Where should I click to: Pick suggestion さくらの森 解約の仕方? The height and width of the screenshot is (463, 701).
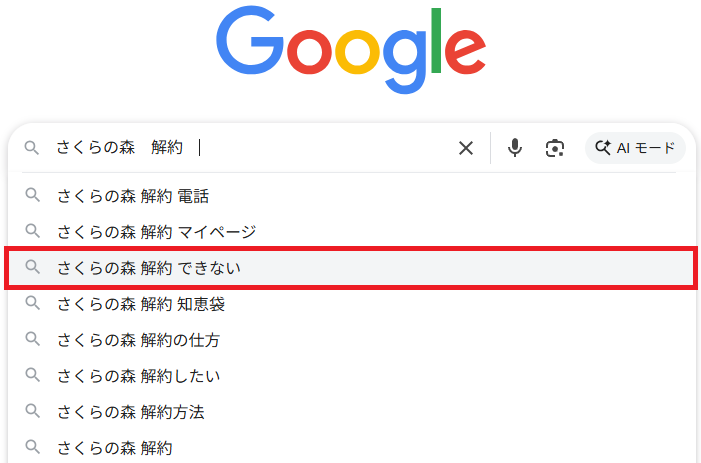pyautogui.click(x=138, y=340)
